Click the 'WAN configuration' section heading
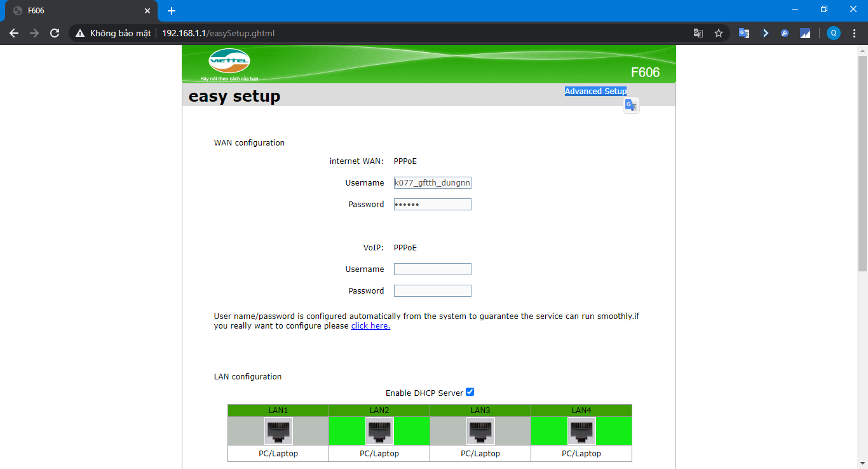The image size is (868, 469). click(x=249, y=143)
